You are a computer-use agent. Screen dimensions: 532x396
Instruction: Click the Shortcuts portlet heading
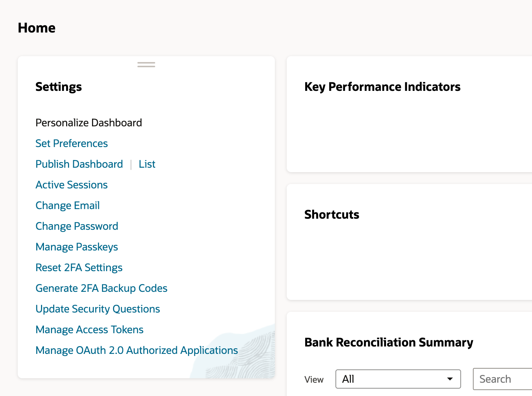click(x=332, y=215)
